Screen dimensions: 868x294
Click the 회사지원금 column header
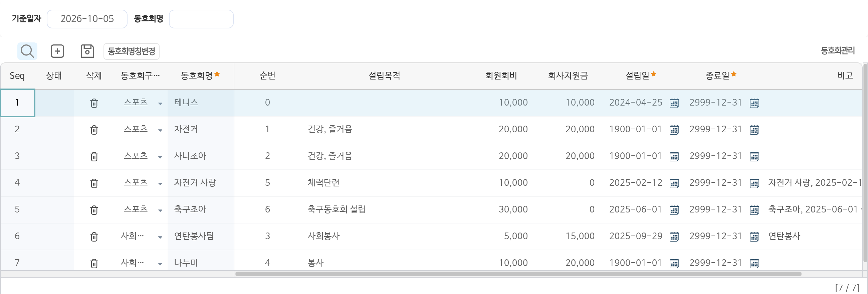click(568, 76)
